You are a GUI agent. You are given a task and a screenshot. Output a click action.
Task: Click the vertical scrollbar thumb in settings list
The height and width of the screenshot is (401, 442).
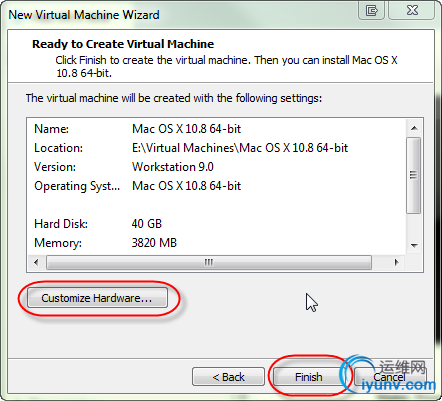click(x=414, y=175)
